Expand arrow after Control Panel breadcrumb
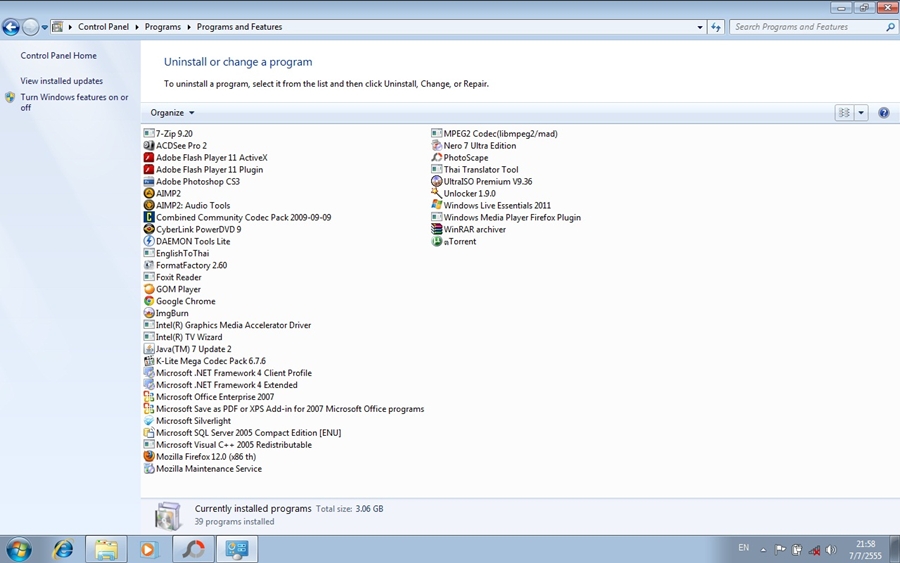The width and height of the screenshot is (900, 563). click(x=137, y=27)
